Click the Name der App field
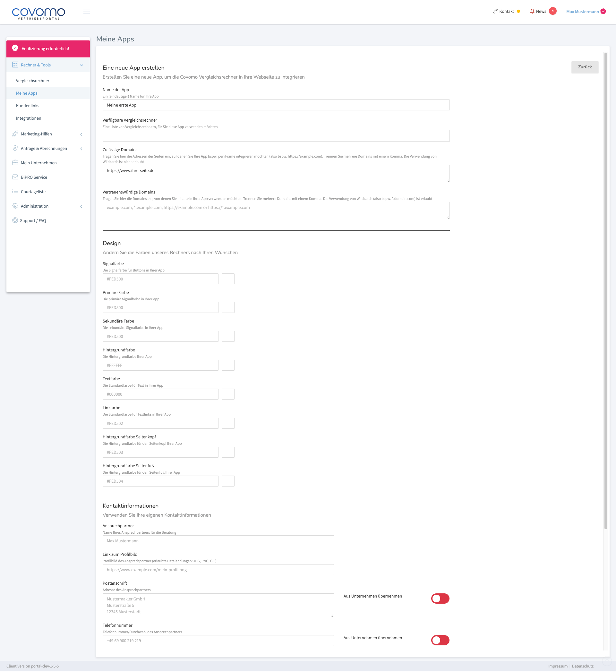The width and height of the screenshot is (616, 672). click(276, 105)
